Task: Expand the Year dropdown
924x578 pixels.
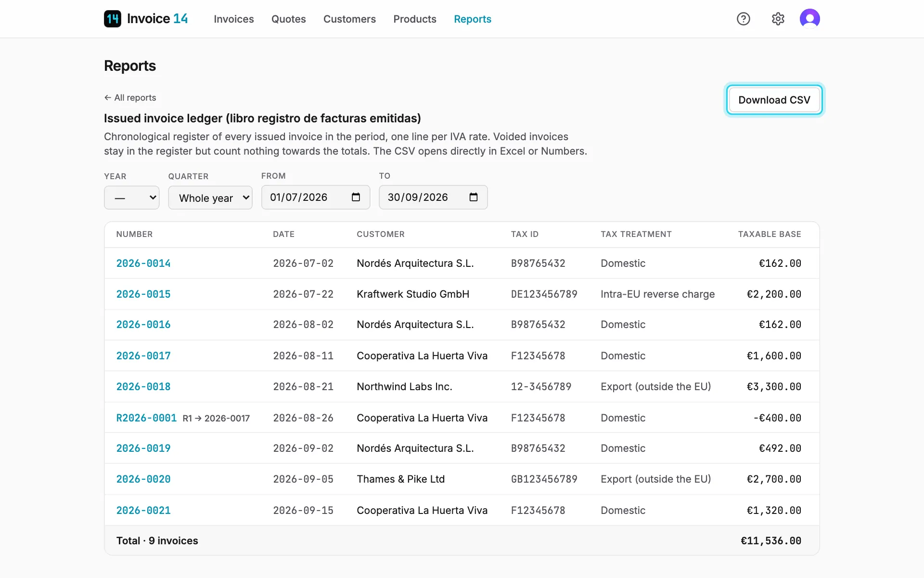Action: [x=132, y=197]
